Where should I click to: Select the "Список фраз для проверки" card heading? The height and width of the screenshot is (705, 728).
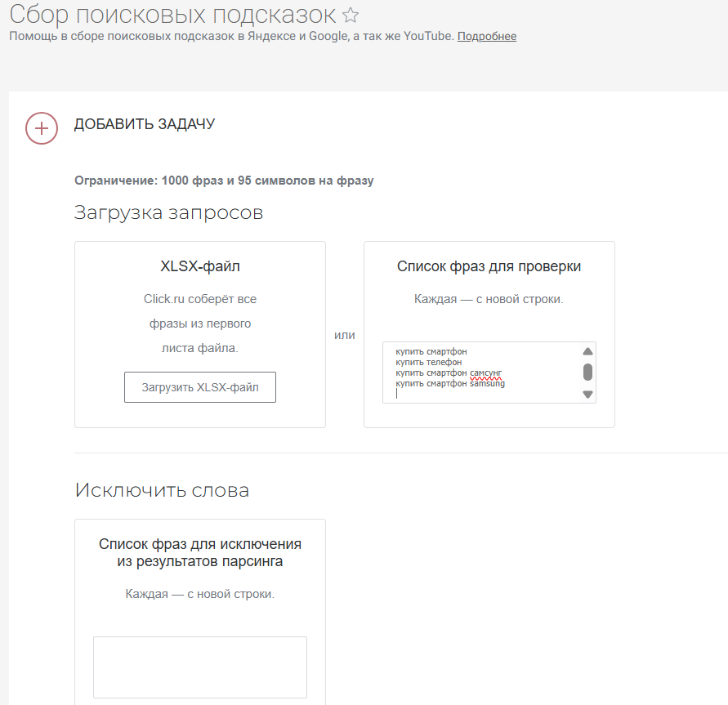(x=489, y=266)
